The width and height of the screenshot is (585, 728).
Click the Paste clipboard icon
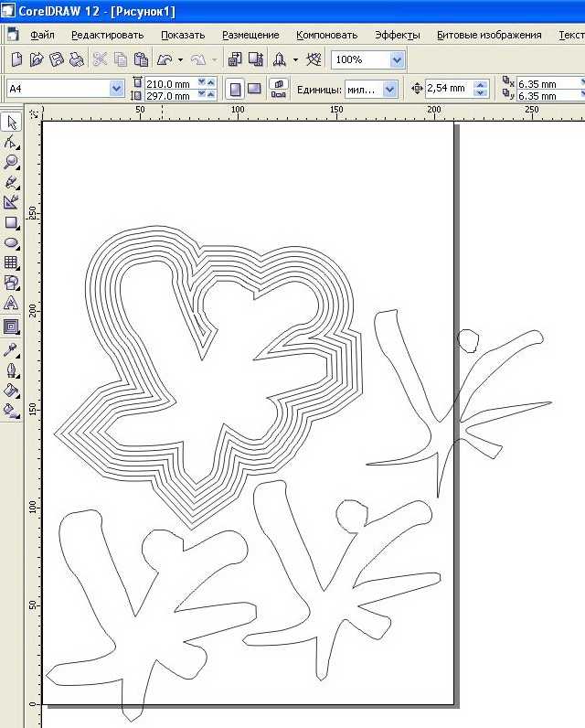coord(141,59)
